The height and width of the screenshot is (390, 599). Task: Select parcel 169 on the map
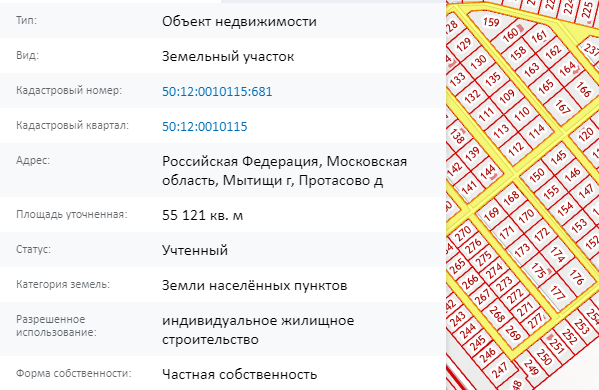(491, 214)
